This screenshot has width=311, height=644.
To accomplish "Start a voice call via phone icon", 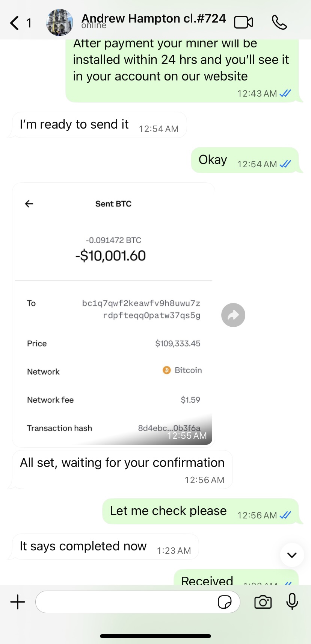I will tap(279, 23).
